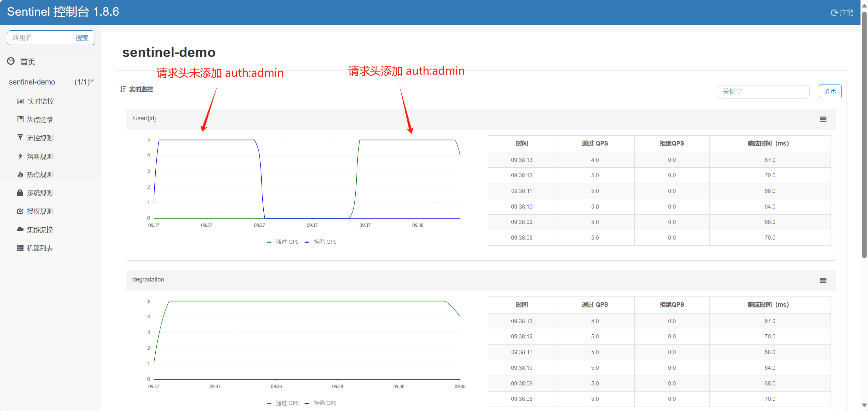Viewport: 868px width, 411px height.
Task: Click the flow rule funnel icon
Action: pyautogui.click(x=20, y=138)
